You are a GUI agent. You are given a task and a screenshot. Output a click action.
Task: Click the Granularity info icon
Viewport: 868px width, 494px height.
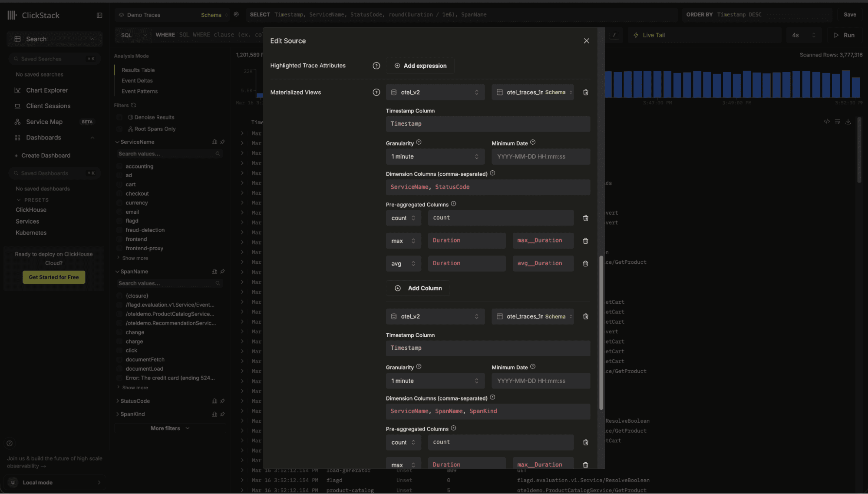coord(419,143)
